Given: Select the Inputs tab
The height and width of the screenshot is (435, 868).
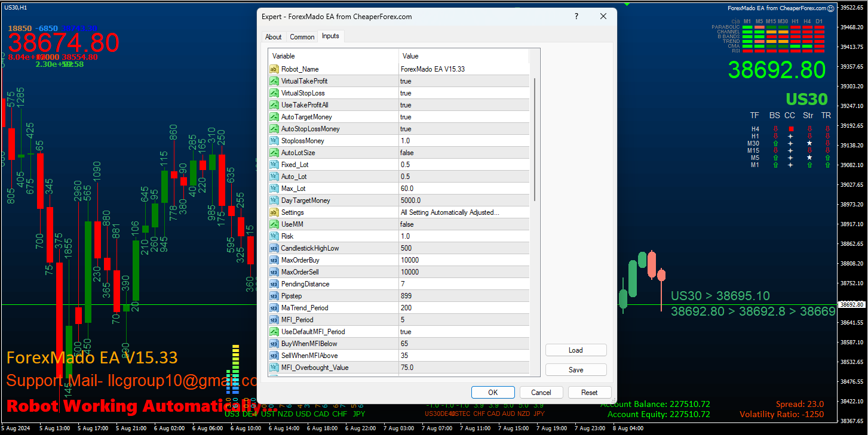Looking at the screenshot, I should click(330, 36).
